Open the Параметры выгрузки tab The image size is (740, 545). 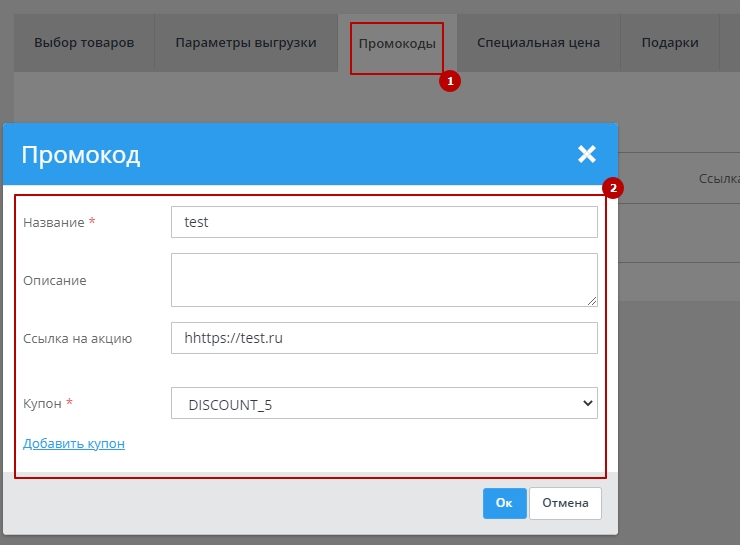pos(246,43)
